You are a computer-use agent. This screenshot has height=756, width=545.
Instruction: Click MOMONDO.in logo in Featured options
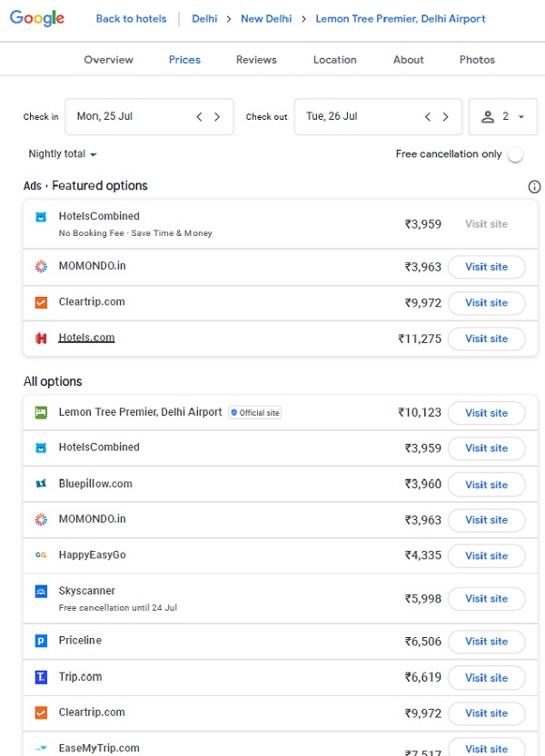(x=41, y=266)
